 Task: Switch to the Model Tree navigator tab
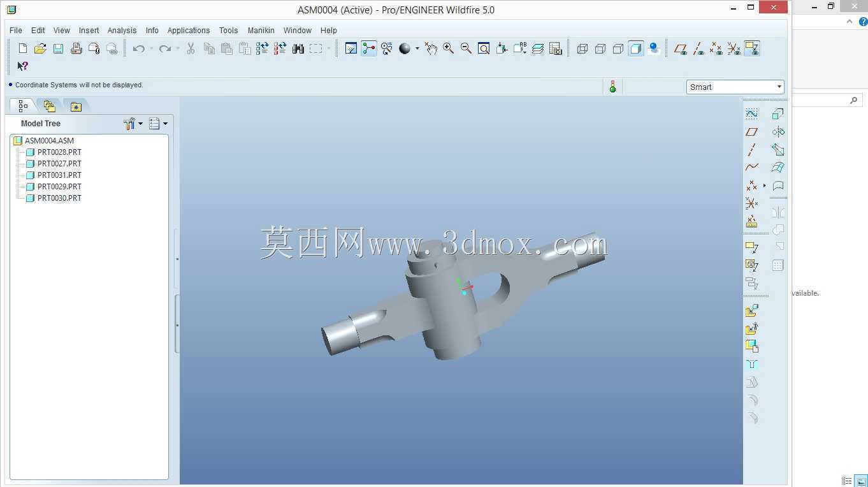[x=23, y=106]
